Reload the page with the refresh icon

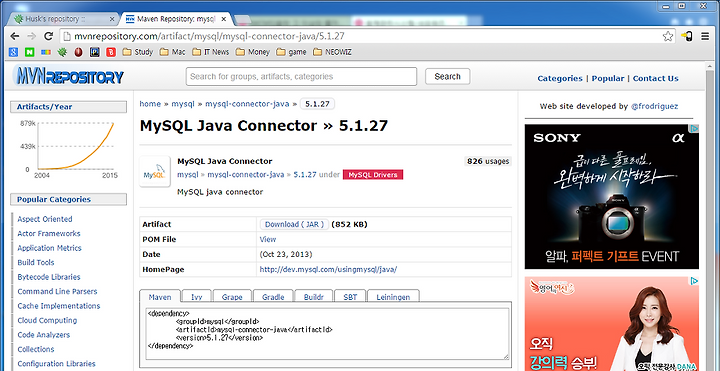[48, 36]
